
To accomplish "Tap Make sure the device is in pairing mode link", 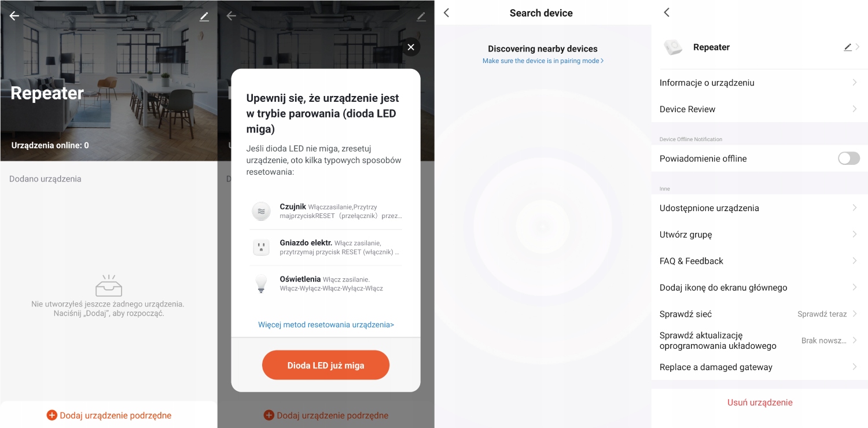I will coord(543,61).
